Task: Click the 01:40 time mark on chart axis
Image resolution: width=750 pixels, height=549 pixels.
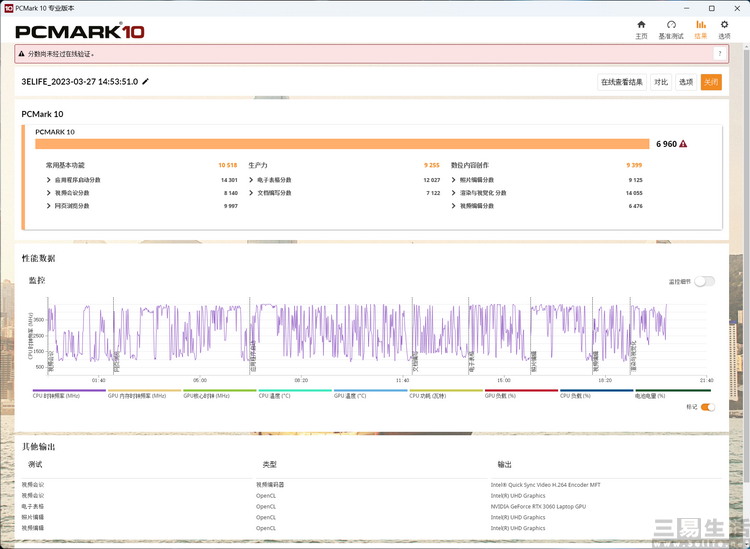Action: coord(99,380)
